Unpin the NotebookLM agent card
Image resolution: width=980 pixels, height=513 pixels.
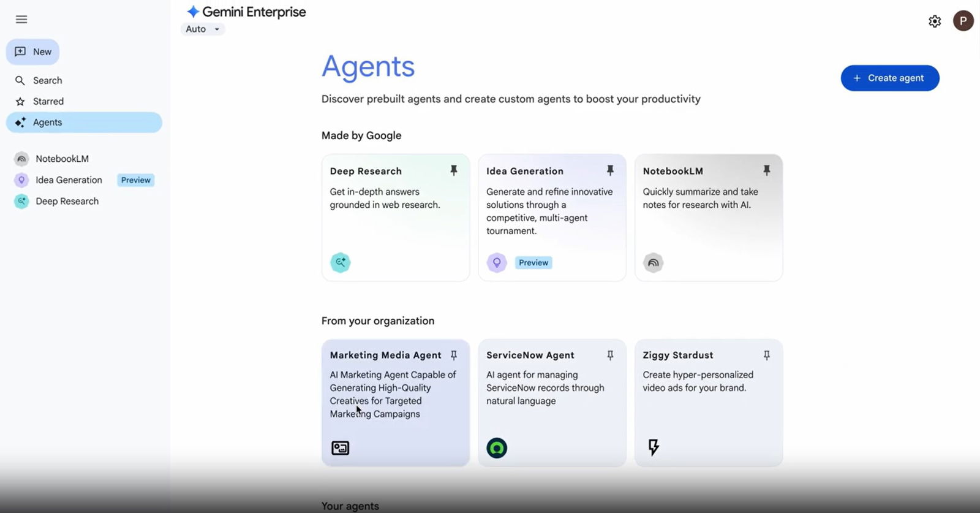click(767, 170)
